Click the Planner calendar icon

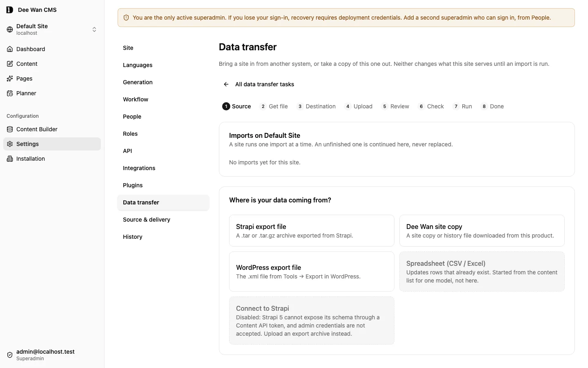10,93
